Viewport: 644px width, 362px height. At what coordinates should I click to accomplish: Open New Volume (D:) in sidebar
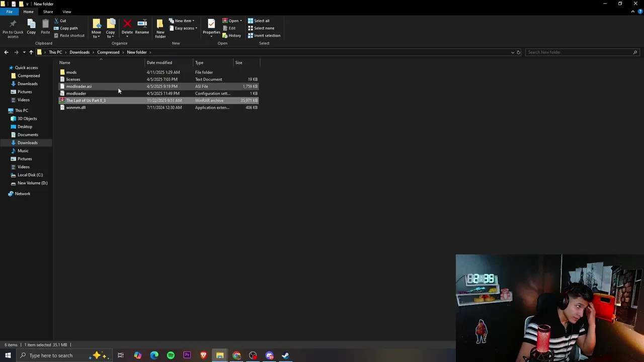click(x=32, y=183)
